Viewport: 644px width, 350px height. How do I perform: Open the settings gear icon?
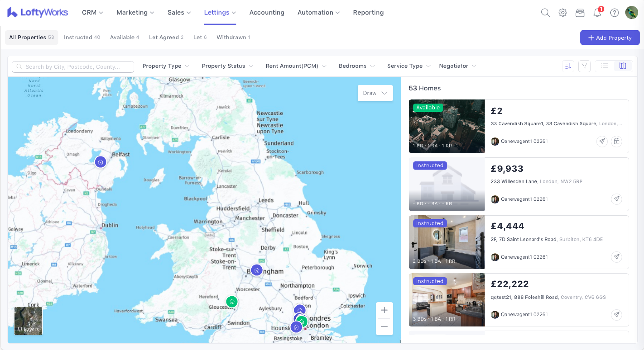(562, 12)
